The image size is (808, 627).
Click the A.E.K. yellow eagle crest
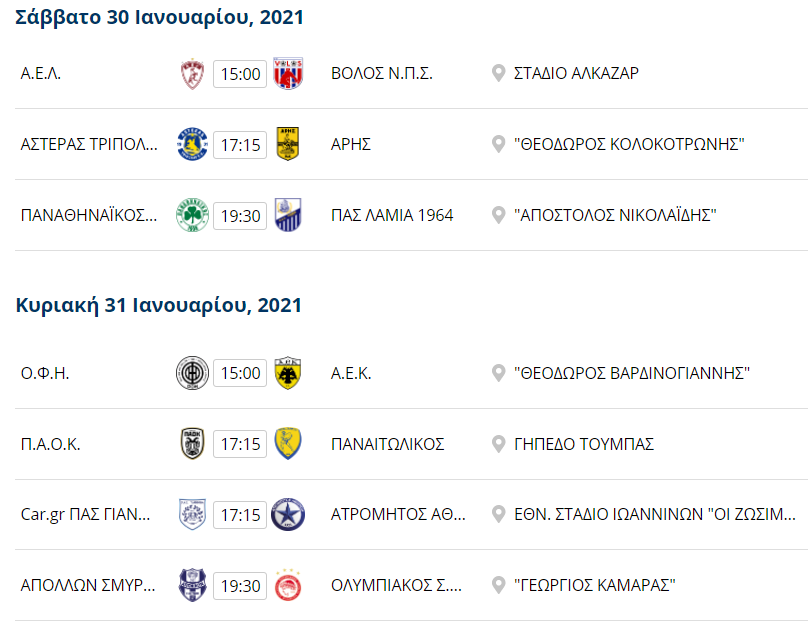coord(288,373)
